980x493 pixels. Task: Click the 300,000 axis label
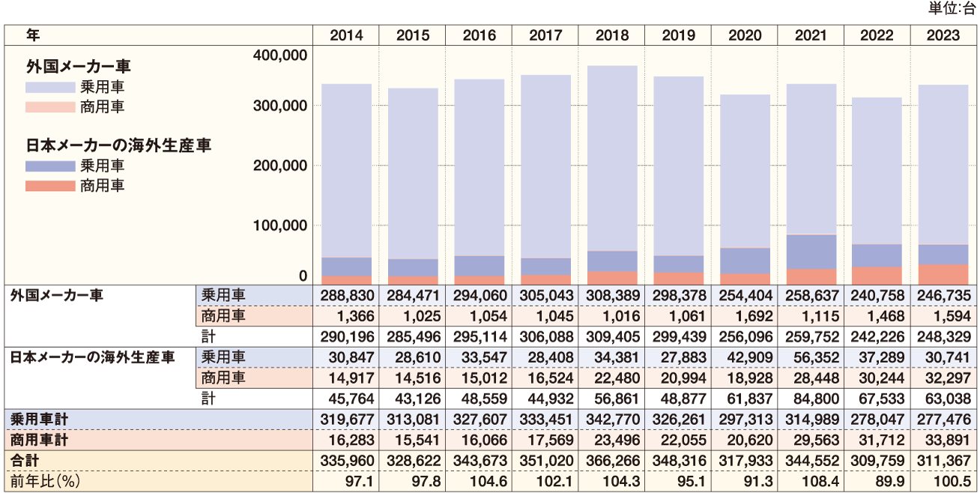point(279,106)
